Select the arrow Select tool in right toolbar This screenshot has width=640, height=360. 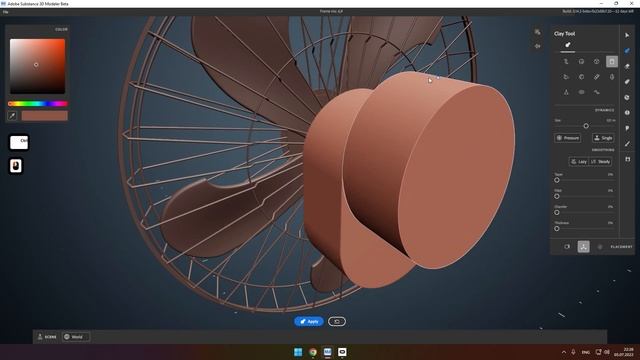pyautogui.click(x=627, y=36)
